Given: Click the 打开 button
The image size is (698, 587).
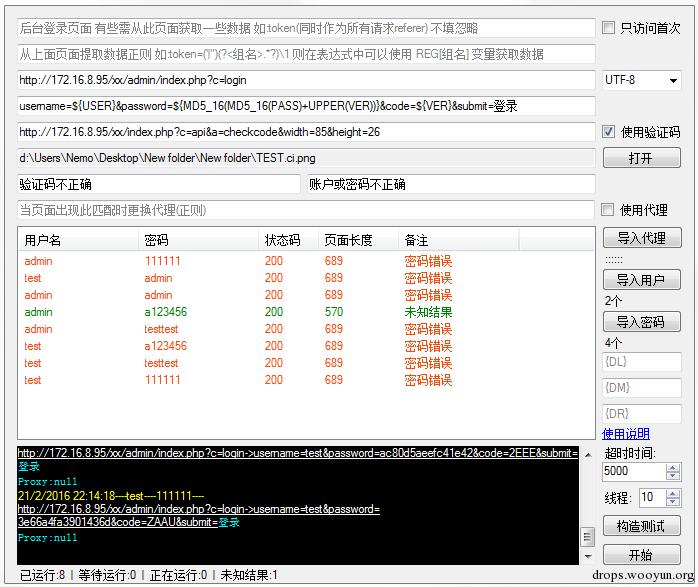Looking at the screenshot, I should click(641, 158).
